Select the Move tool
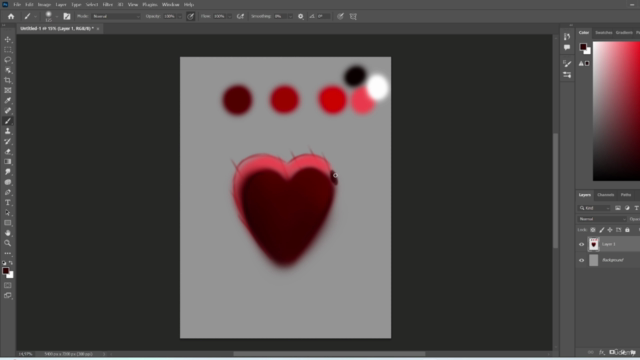This screenshot has width=640, height=360. (8, 40)
